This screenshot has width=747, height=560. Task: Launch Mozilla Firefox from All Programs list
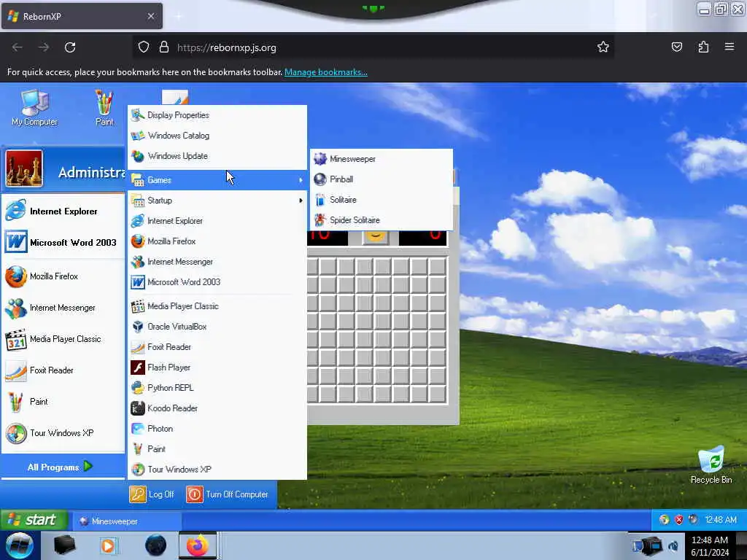coord(217,241)
